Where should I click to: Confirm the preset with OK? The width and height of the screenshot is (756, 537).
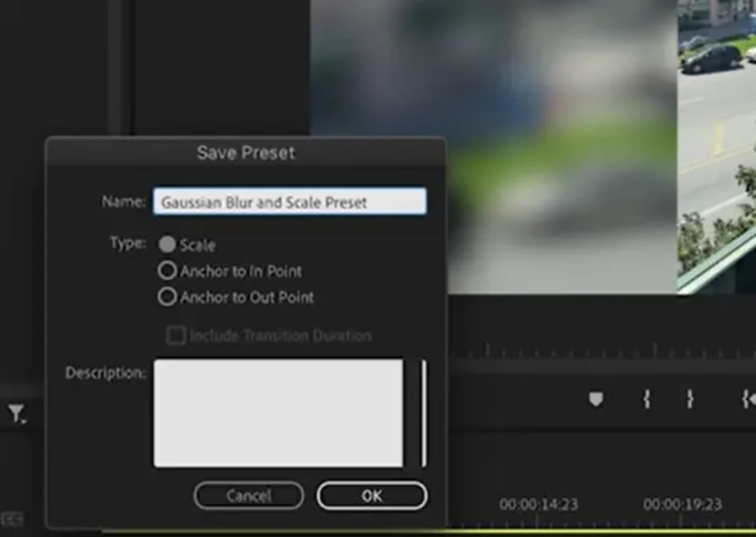[x=372, y=495]
